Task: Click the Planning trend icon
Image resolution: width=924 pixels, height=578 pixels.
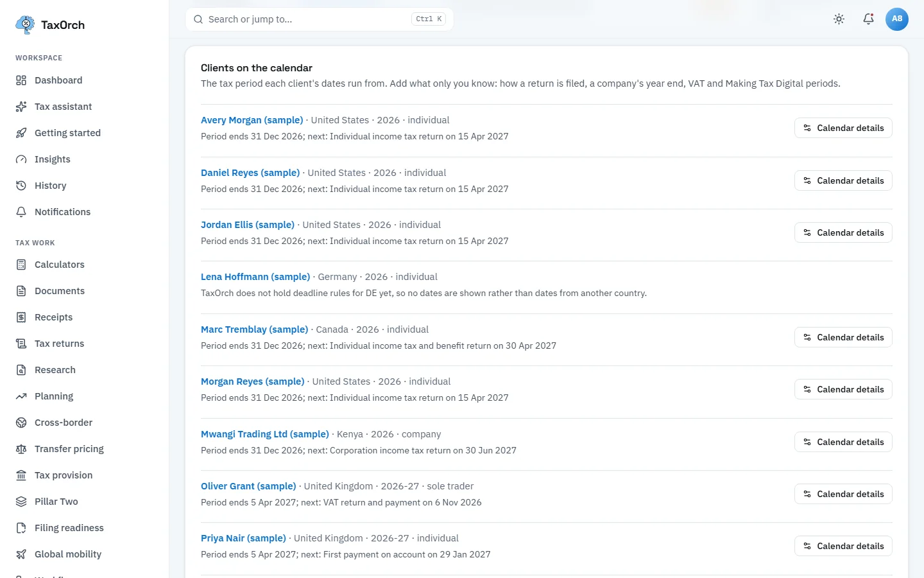Action: (21, 396)
